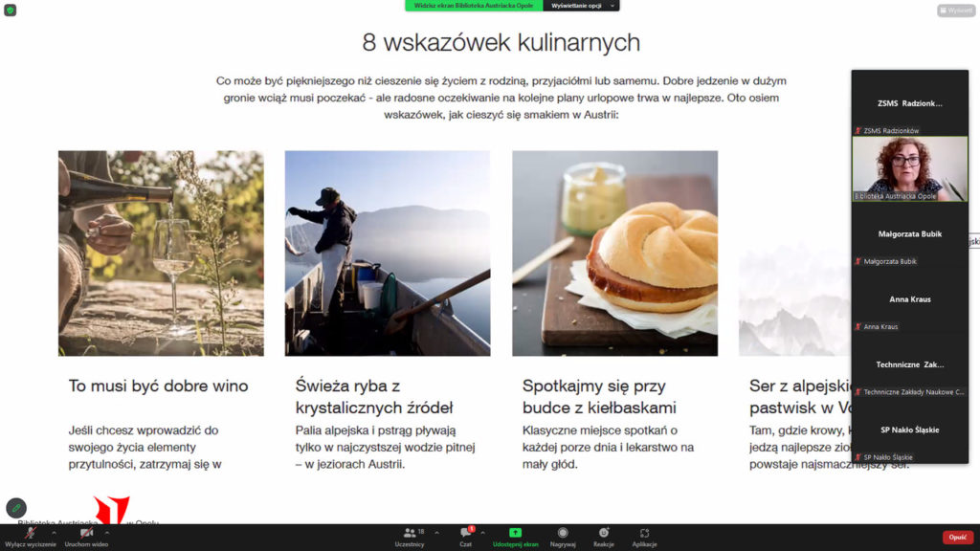Expand audio options arrow next to microphone
Viewport: 980px width, 551px height.
pos(54,532)
